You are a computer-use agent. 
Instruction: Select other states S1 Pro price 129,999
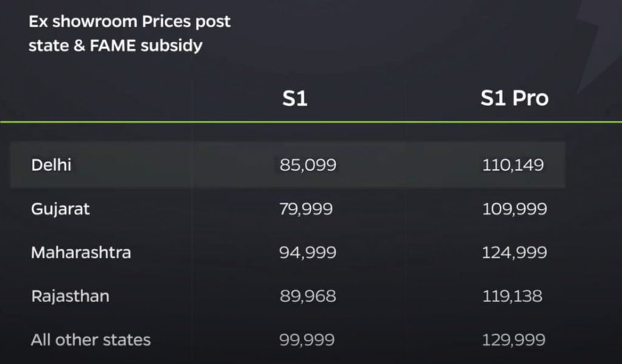[514, 340]
